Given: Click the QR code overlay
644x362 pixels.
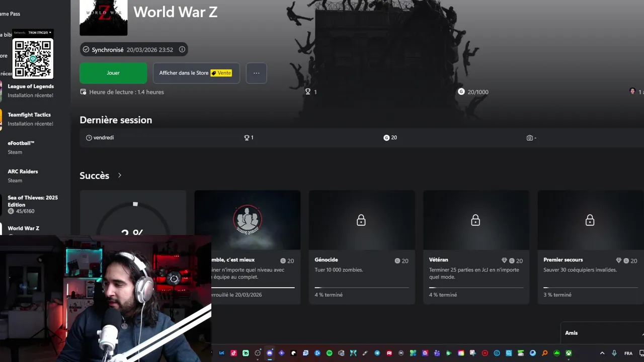Looking at the screenshot, I should pyautogui.click(x=33, y=58).
